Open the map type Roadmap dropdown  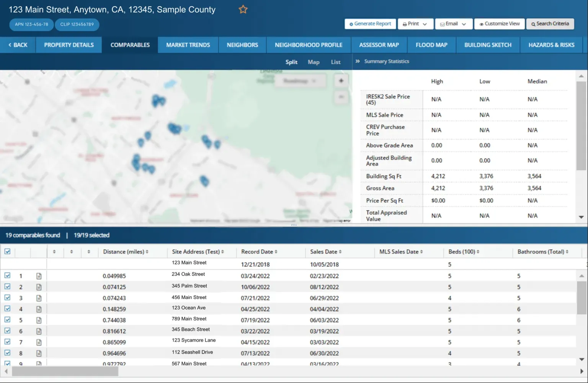pos(300,81)
